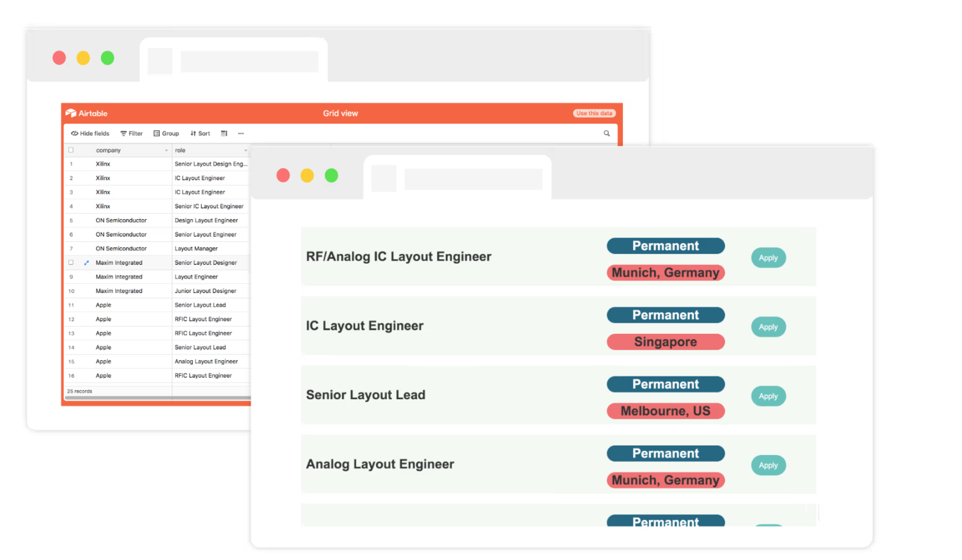Click the Grid view title
Screen dimensions: 962x560
340,113
